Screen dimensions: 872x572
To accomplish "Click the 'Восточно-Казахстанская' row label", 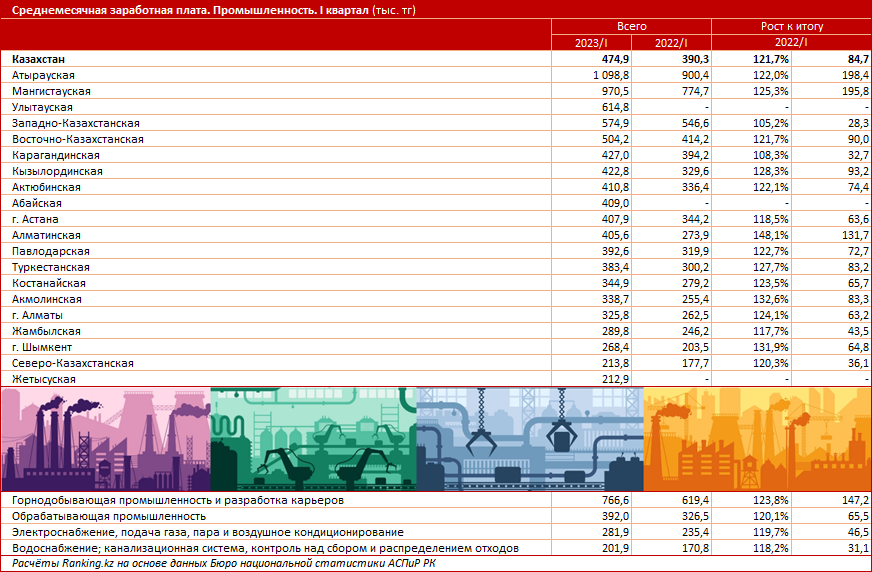I will [78, 140].
